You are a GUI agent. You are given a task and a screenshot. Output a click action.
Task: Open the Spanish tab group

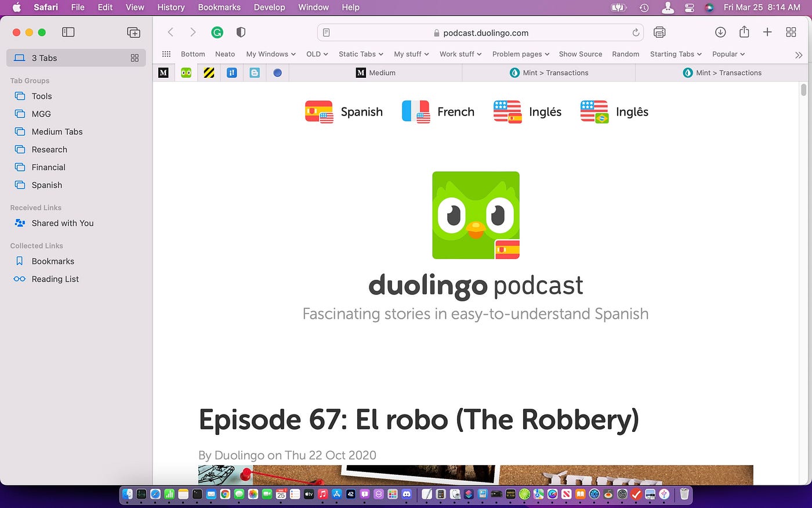[x=46, y=185]
